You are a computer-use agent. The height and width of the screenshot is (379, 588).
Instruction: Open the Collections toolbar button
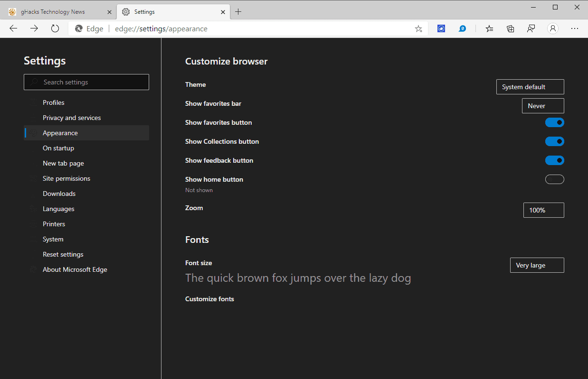pyautogui.click(x=511, y=28)
